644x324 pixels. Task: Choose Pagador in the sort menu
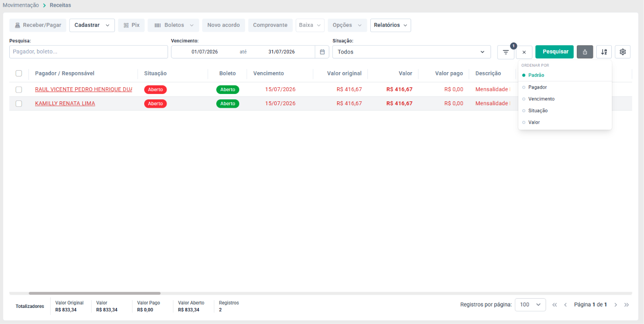click(x=537, y=87)
